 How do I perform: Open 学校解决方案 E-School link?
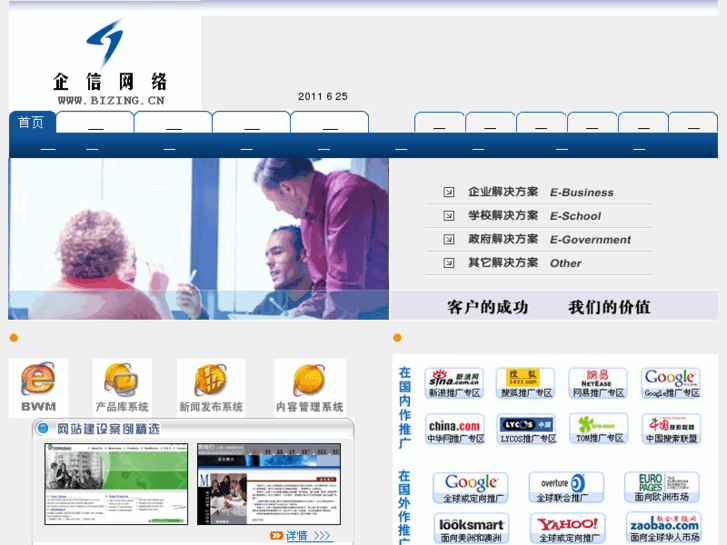pyautogui.click(x=534, y=216)
